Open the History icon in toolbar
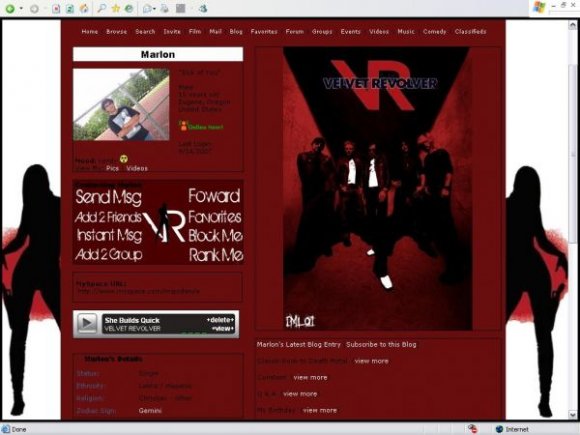Image resolution: width=580 pixels, height=435 pixels. 129,8
